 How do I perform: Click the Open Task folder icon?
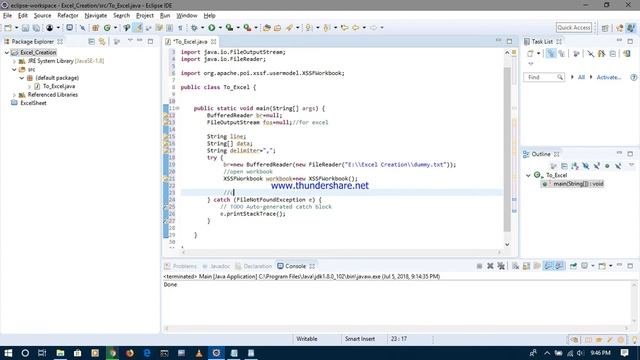(278, 28)
